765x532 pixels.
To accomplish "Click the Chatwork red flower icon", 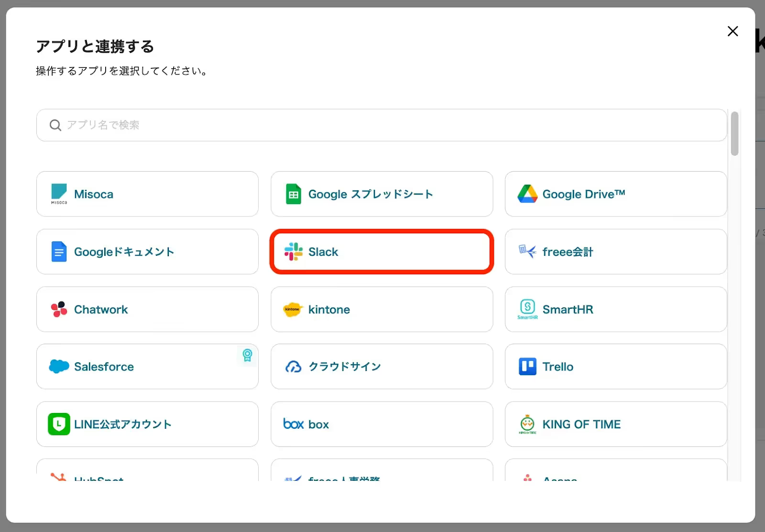I will [x=59, y=309].
